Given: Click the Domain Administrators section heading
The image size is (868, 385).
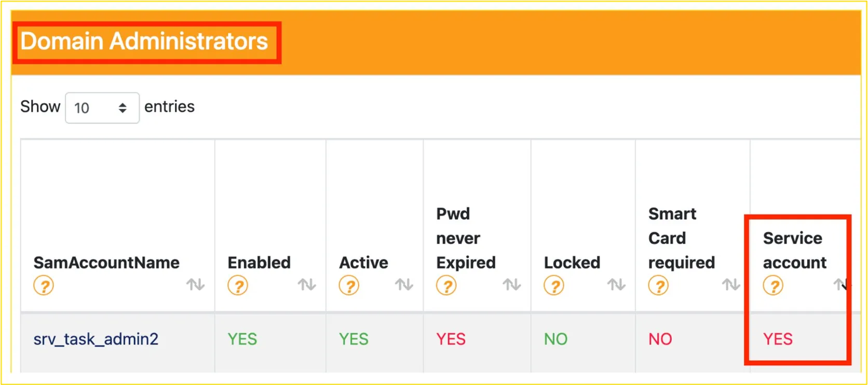Looking at the screenshot, I should click(144, 42).
